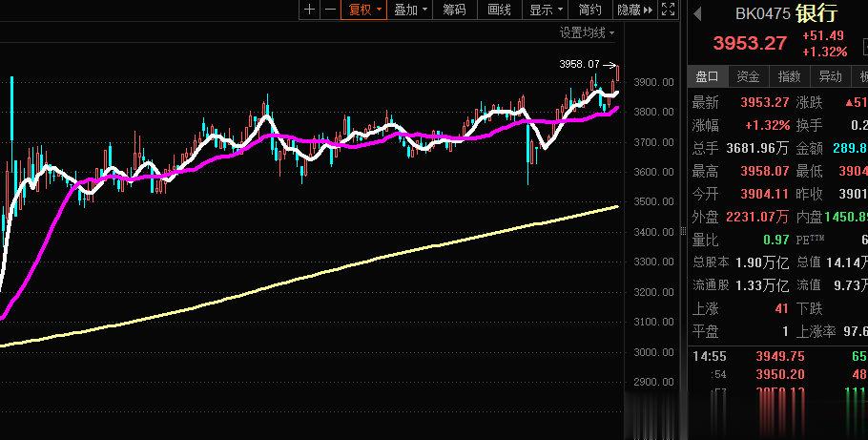
Task: Click the 昨收 label
Action: [x=809, y=194]
